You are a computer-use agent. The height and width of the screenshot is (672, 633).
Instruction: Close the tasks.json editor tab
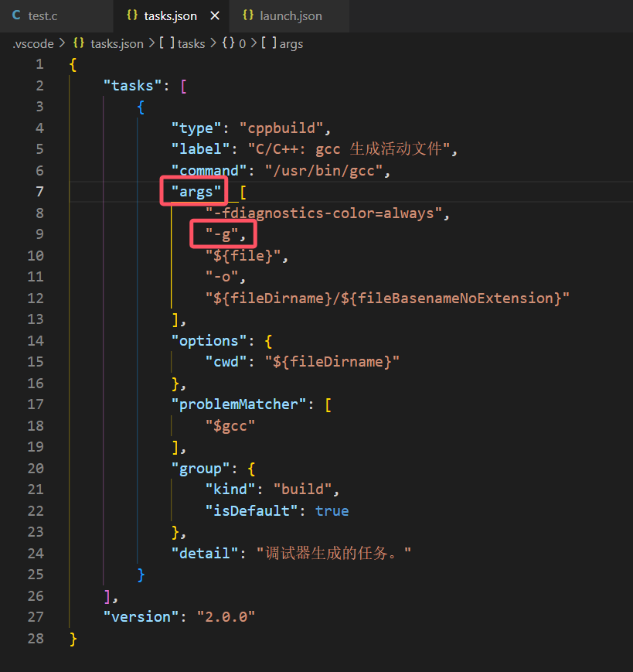pos(215,15)
